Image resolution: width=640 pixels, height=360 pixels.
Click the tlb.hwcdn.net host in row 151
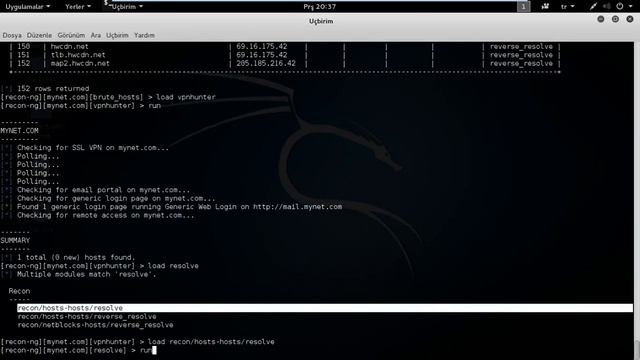[x=78, y=55]
